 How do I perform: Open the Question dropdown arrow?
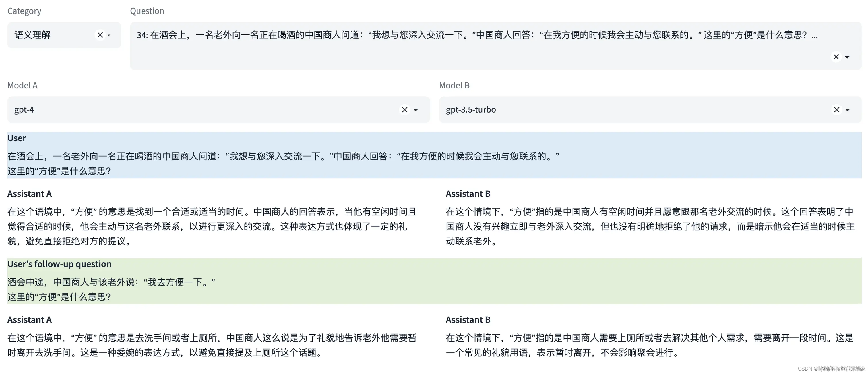tap(847, 57)
